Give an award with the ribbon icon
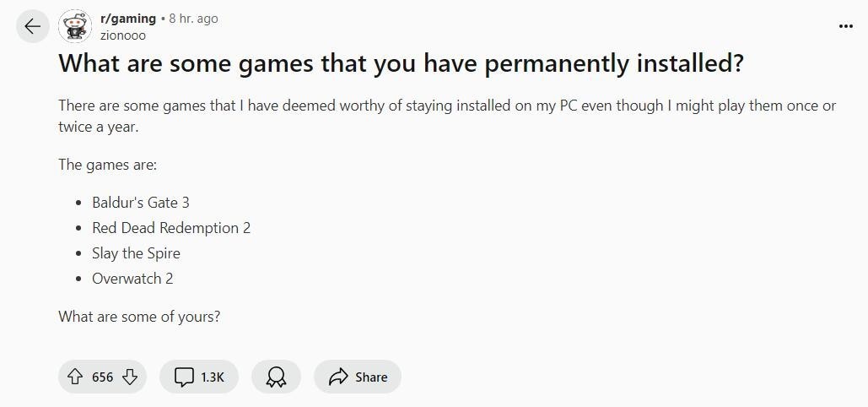Screen dimensions: 868x407 [276, 377]
